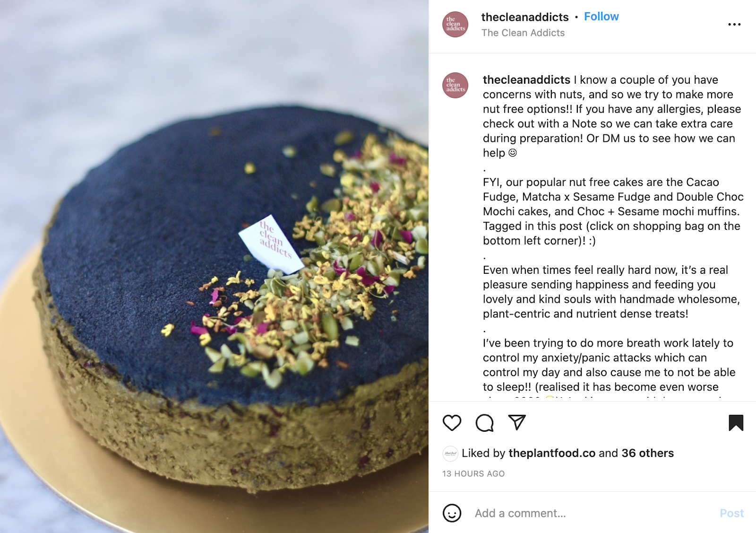Click the caption profile avatar of thecleanaddicts
The image size is (756, 533).
pyautogui.click(x=455, y=86)
